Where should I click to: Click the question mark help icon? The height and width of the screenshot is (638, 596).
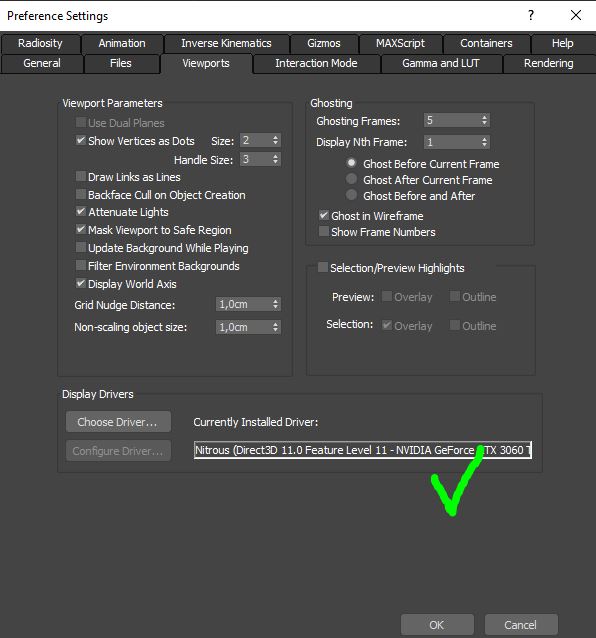(531, 15)
